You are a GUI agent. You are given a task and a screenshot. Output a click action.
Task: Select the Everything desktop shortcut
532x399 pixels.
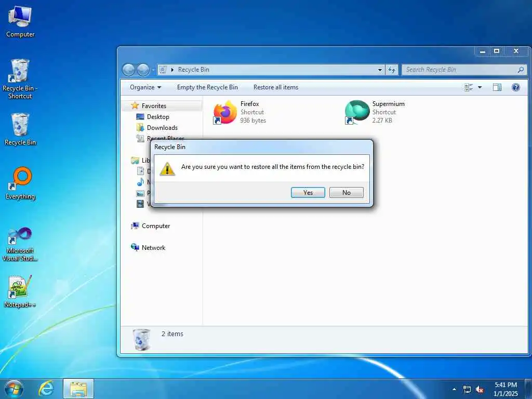20,183
